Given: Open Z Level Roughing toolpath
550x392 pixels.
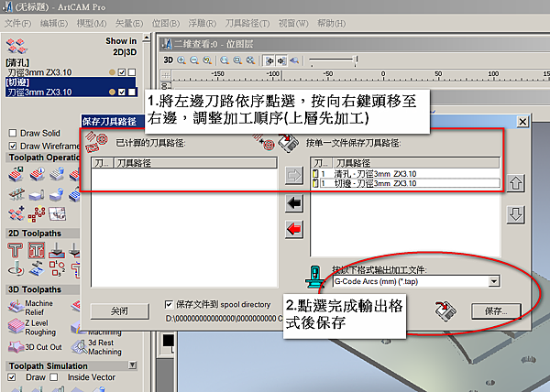Looking at the screenshot, I should [31, 327].
